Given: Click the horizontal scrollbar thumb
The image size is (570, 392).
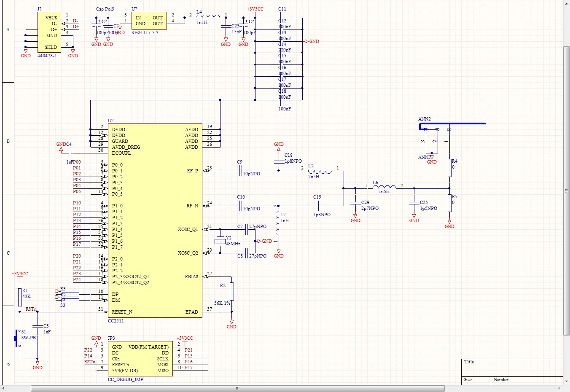Looking at the screenshot, I should (x=238, y=388).
